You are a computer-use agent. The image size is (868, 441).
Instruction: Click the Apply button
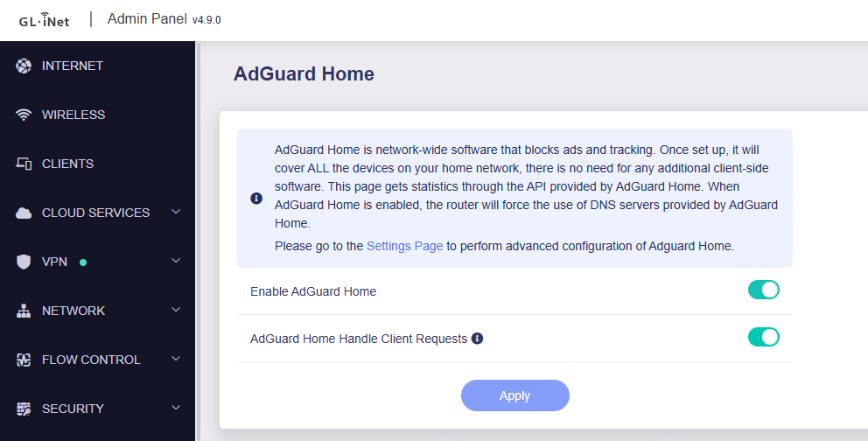pyautogui.click(x=514, y=395)
